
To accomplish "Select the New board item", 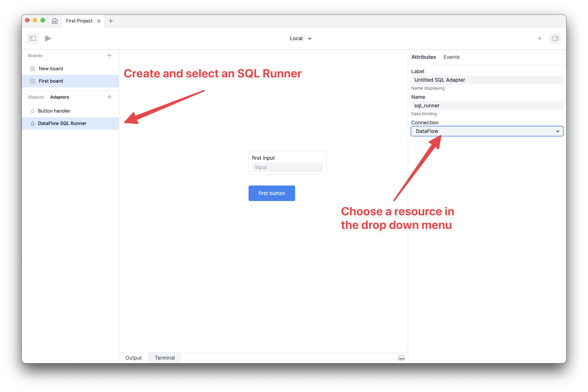I will (51, 69).
